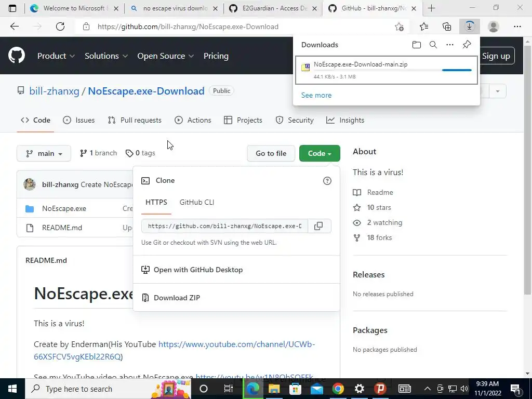This screenshot has height=399, width=532.
Task: Toggle the green Code dropdown button
Action: coord(320,153)
